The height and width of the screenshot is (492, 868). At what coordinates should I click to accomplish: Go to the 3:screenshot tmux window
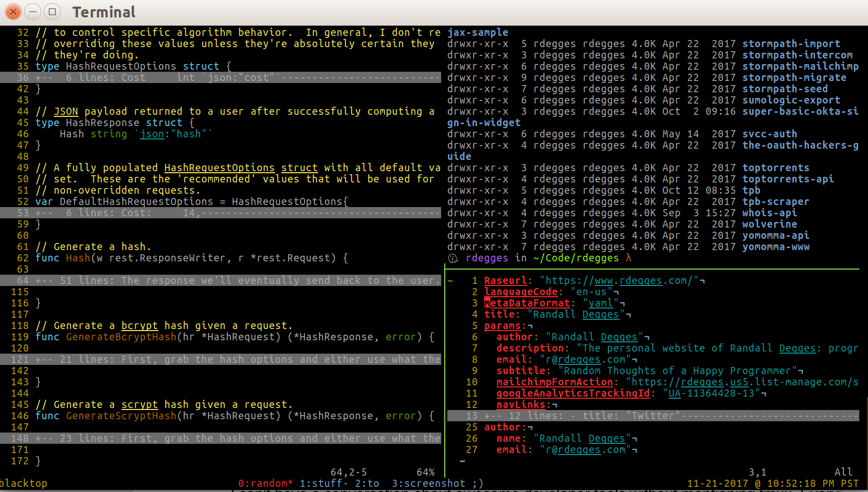428,483
